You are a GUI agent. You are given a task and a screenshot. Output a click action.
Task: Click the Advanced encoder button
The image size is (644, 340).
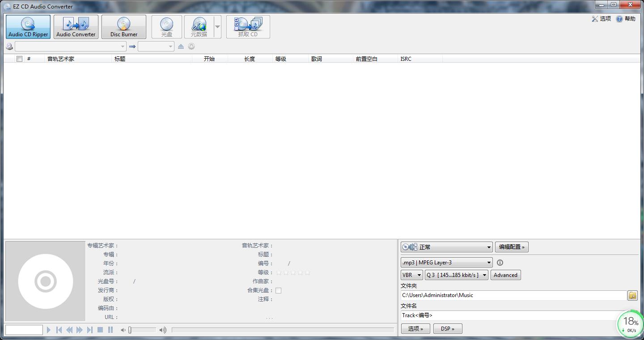point(505,275)
